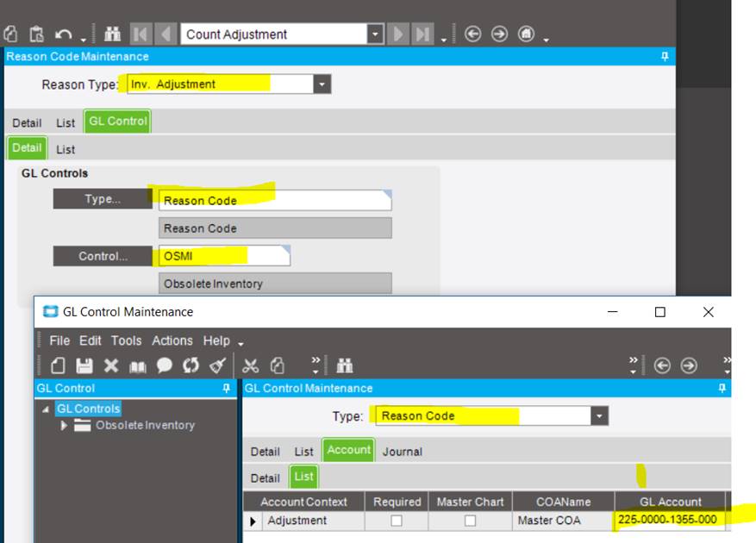Viewport: 756px width, 543px height.
Task: Open the Actions menu in GL Control Maintenance
Action: pyautogui.click(x=172, y=340)
